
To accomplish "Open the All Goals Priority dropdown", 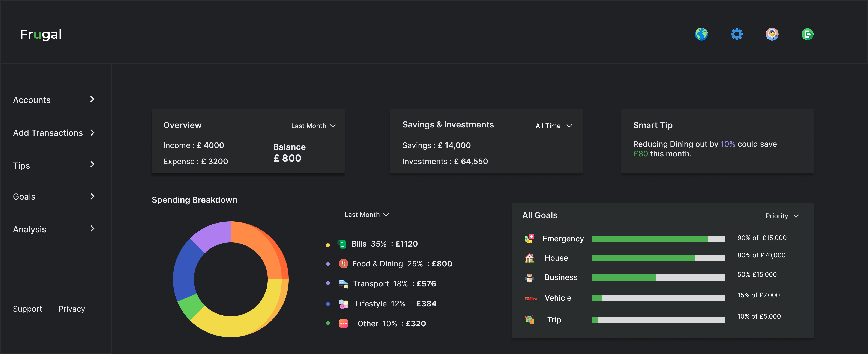I will (782, 216).
